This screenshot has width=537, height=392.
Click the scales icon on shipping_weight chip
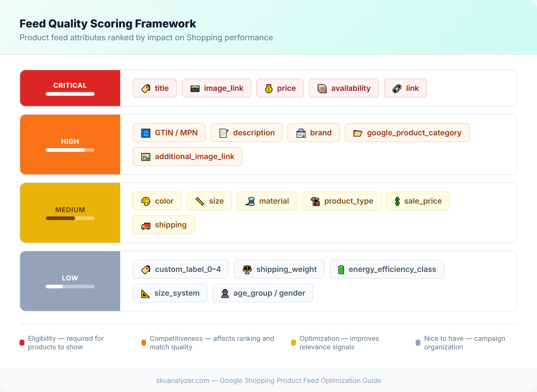[247, 269]
